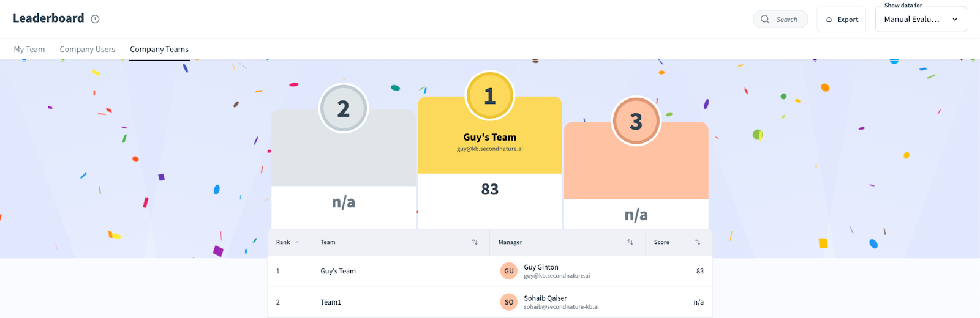The width and height of the screenshot is (980, 318).
Task: Sort table by Rank column arrow
Action: pyautogui.click(x=297, y=242)
